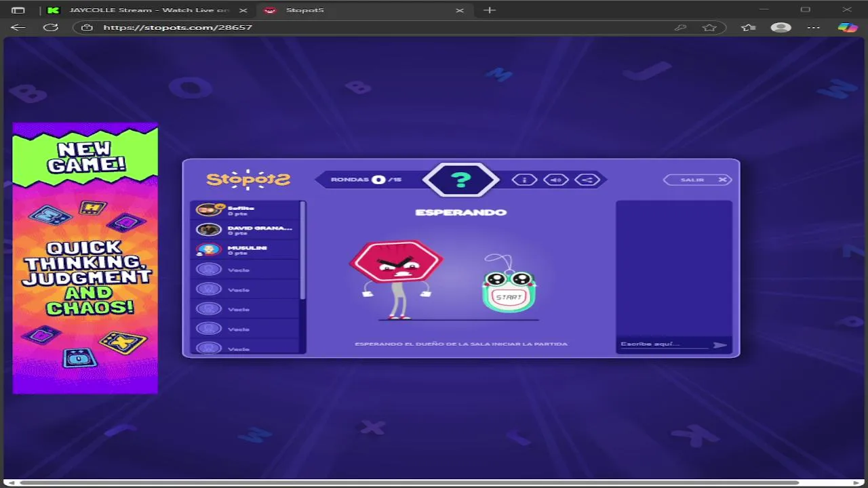This screenshot has width=868, height=488.
Task: Click DAVID GRANA... avatar picture
Action: point(209,230)
